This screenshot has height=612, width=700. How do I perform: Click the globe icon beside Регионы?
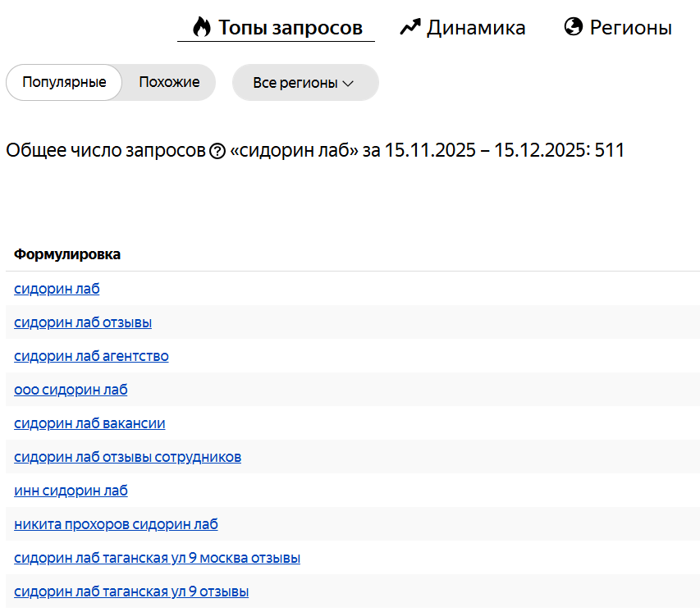574,27
